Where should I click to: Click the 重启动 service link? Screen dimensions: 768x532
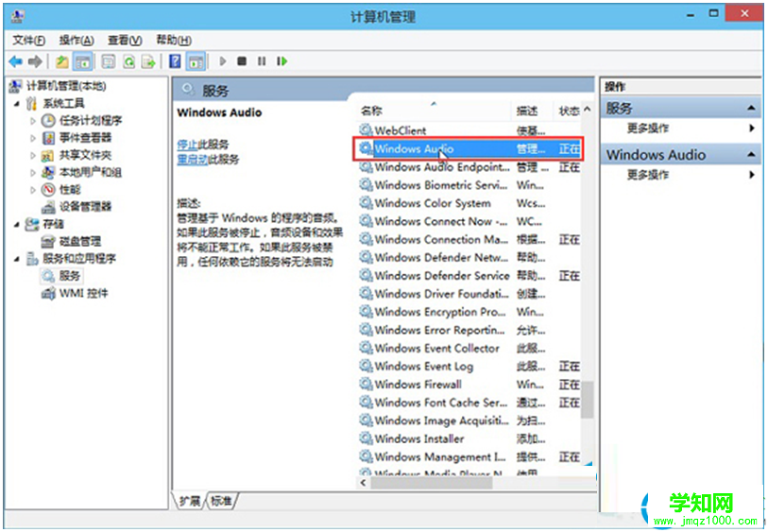pos(192,159)
